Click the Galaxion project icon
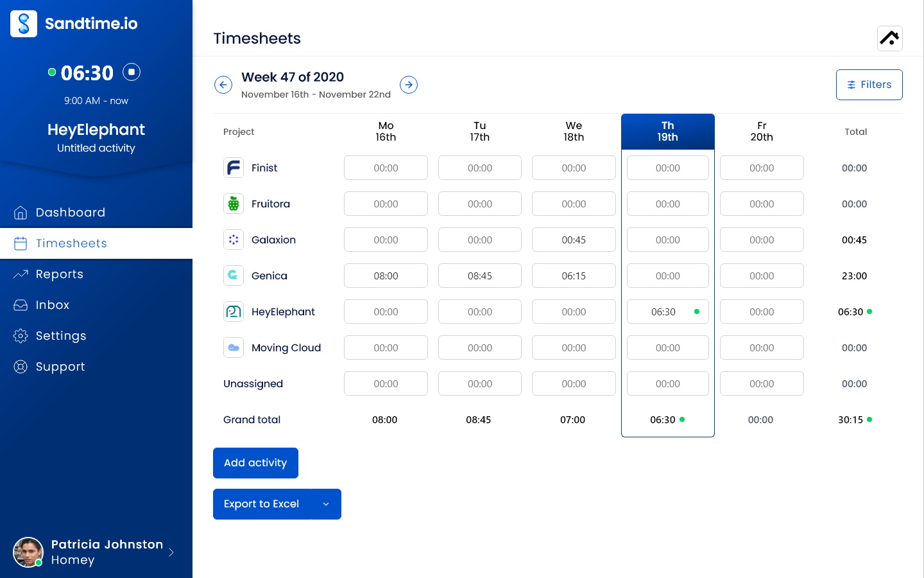Image resolution: width=924 pixels, height=578 pixels. (x=234, y=240)
